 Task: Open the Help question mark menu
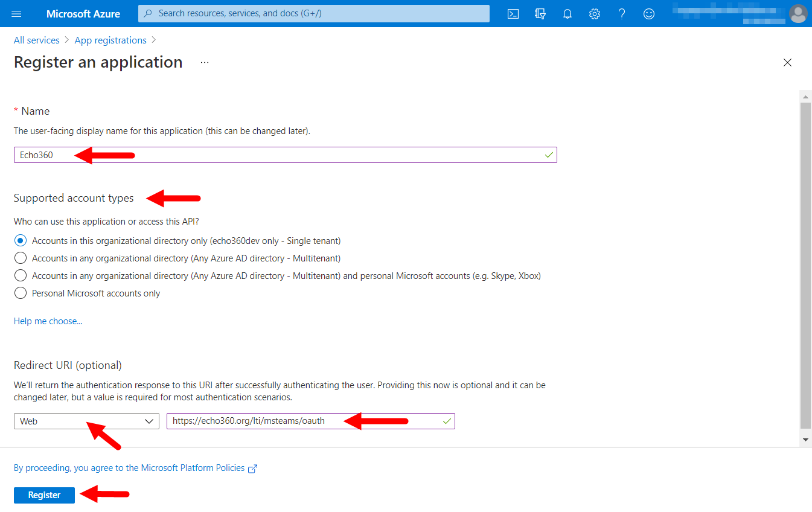pos(622,13)
